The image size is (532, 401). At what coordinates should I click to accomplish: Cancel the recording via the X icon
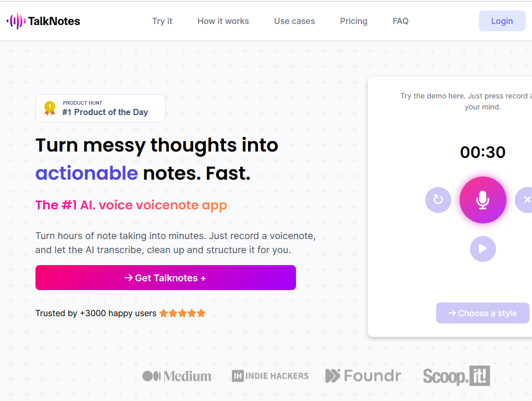click(x=526, y=199)
